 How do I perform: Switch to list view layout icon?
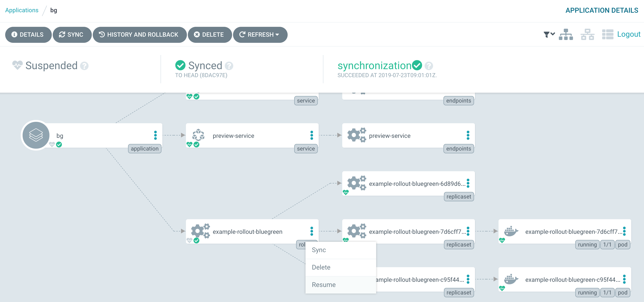608,35
